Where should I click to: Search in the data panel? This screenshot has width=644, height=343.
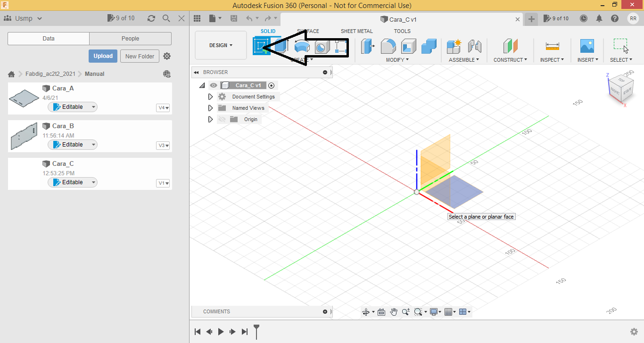click(x=166, y=18)
